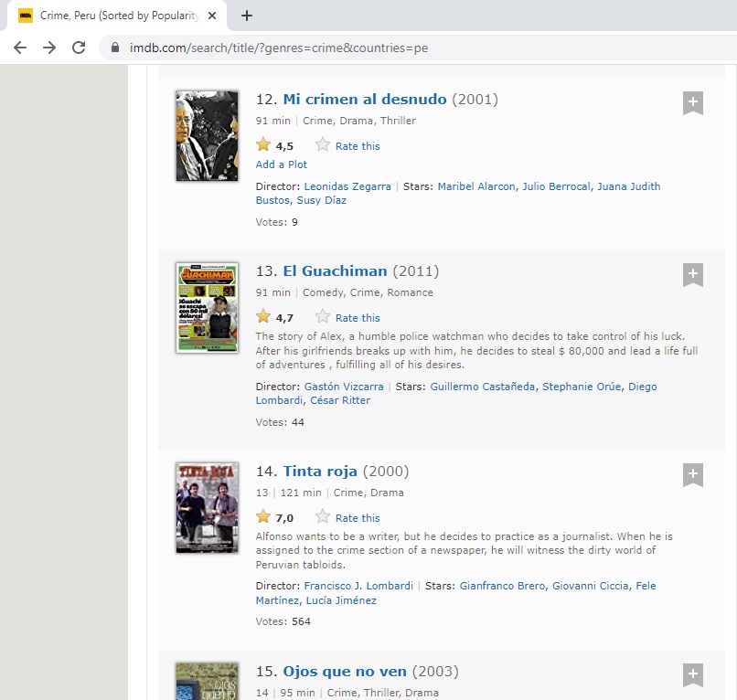Click Votes: 564 text
The height and width of the screenshot is (700, 737).
[283, 621]
